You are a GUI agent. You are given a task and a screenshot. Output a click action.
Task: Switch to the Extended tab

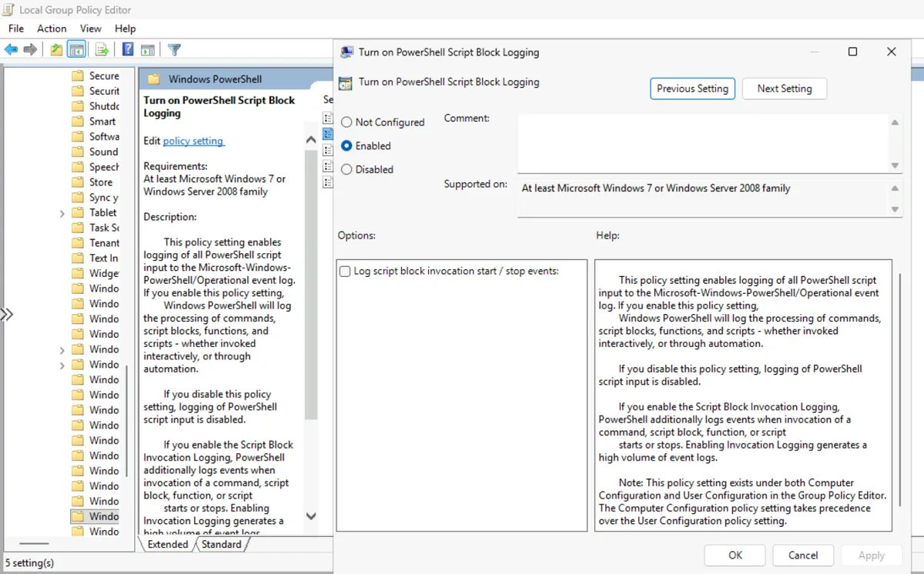pyautogui.click(x=168, y=544)
